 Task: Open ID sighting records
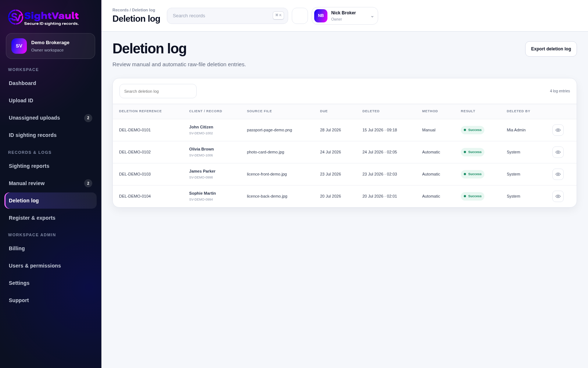click(50, 135)
